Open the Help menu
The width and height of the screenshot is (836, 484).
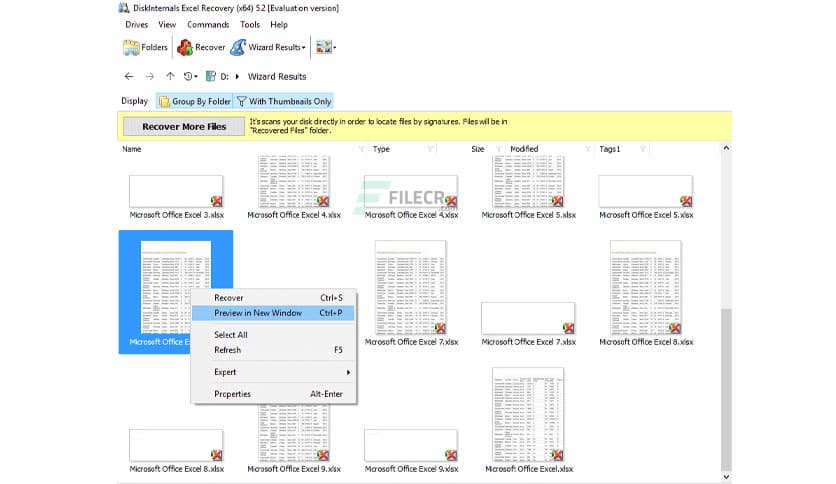tap(279, 25)
